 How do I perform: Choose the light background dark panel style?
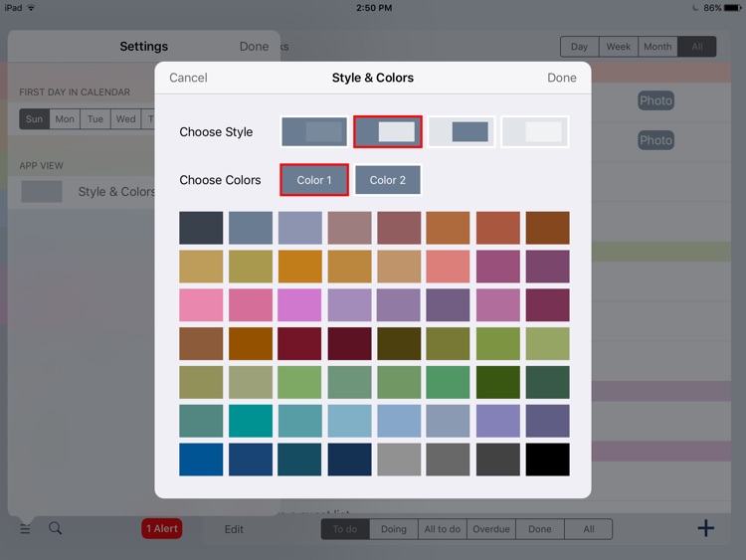coord(462,131)
